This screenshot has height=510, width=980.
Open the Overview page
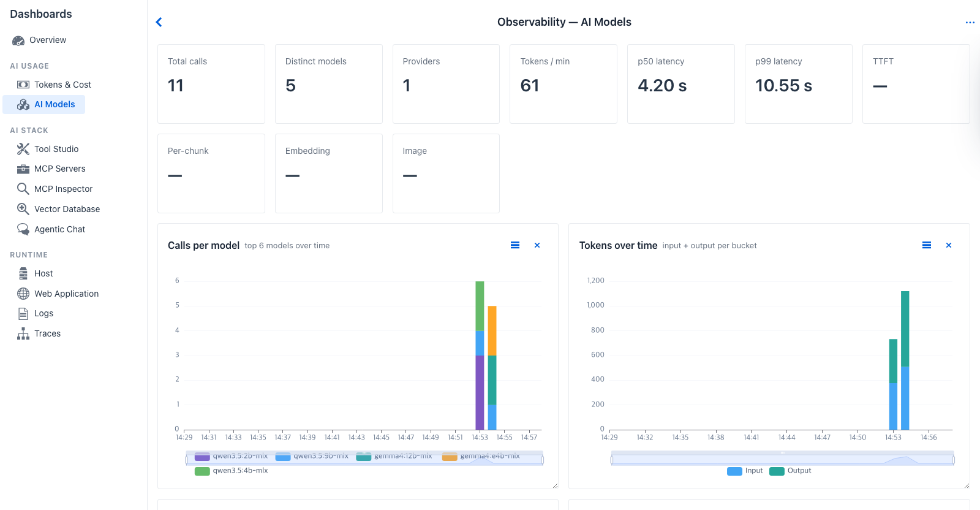coord(48,40)
